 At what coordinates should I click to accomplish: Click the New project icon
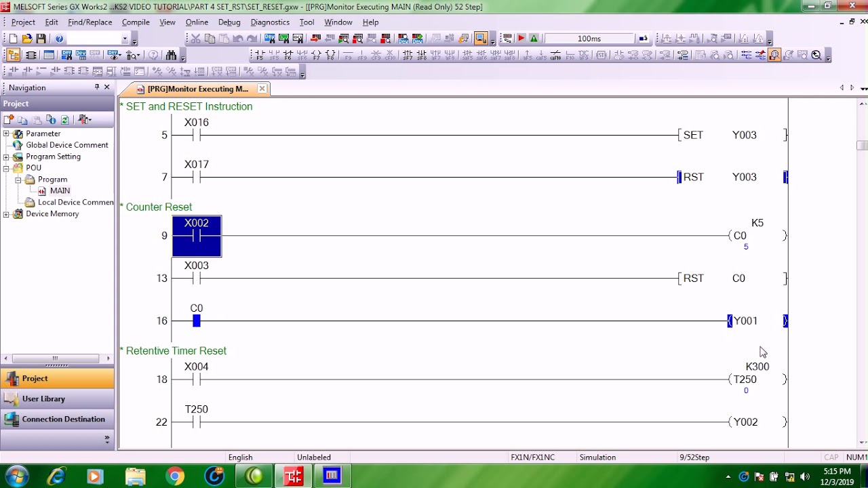(x=13, y=39)
